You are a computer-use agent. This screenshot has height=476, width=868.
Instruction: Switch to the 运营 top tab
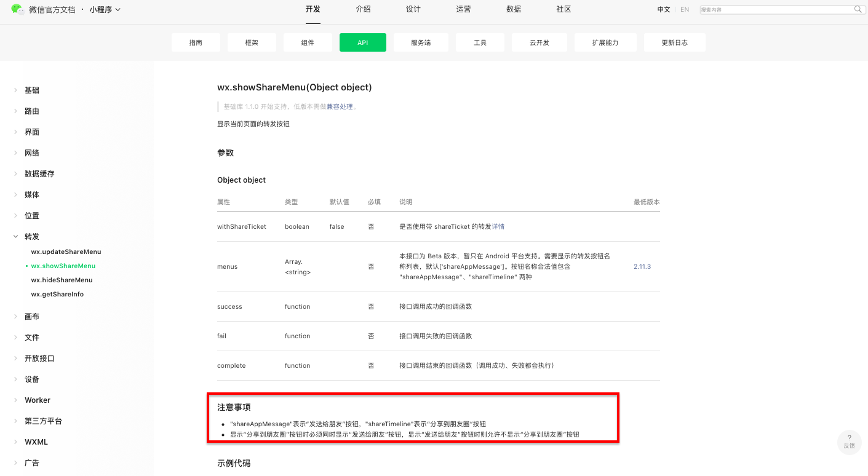tap(463, 9)
